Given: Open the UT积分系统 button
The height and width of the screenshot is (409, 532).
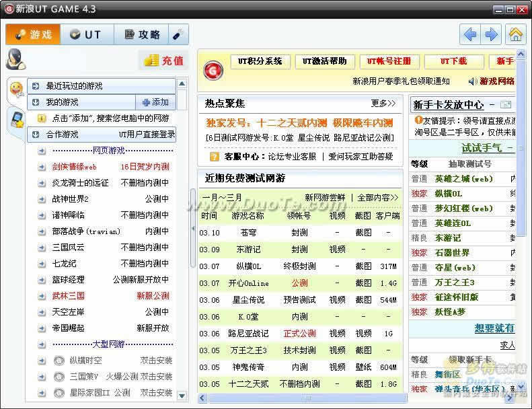Looking at the screenshot, I should [260, 61].
